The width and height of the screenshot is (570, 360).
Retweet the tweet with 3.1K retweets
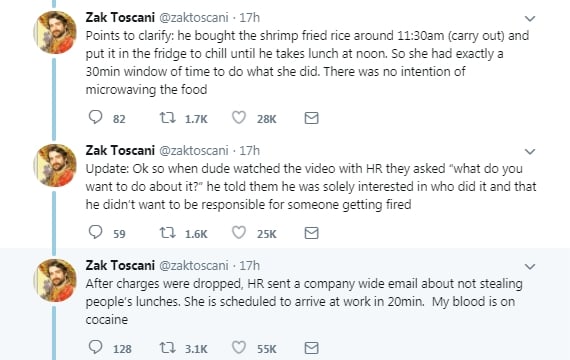point(168,348)
